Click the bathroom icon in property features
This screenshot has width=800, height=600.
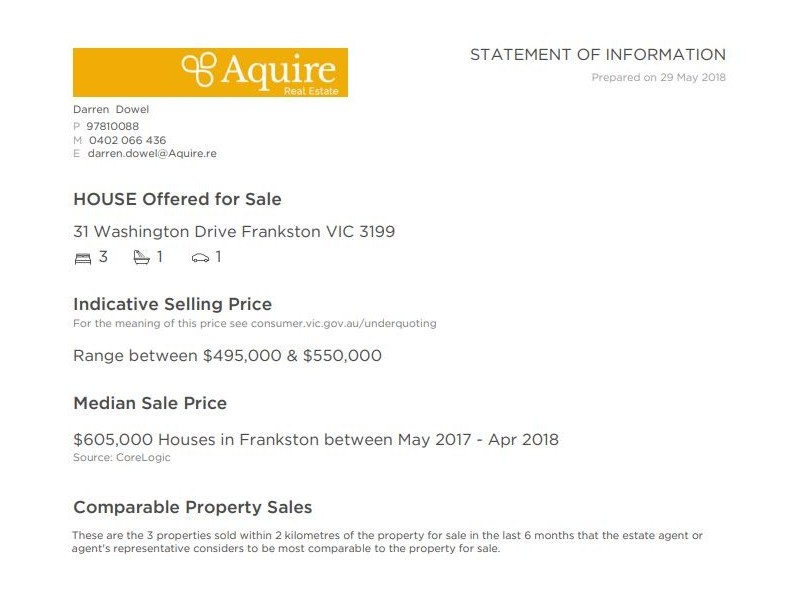point(141,257)
